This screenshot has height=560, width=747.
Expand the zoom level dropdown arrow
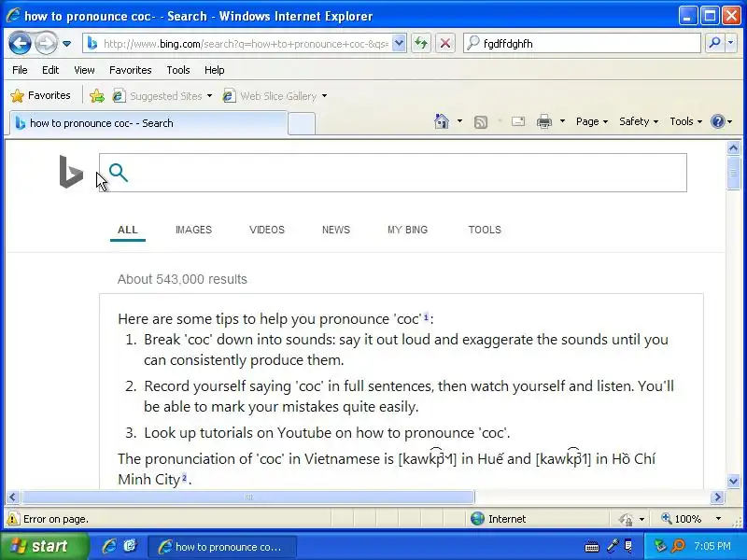click(718, 519)
